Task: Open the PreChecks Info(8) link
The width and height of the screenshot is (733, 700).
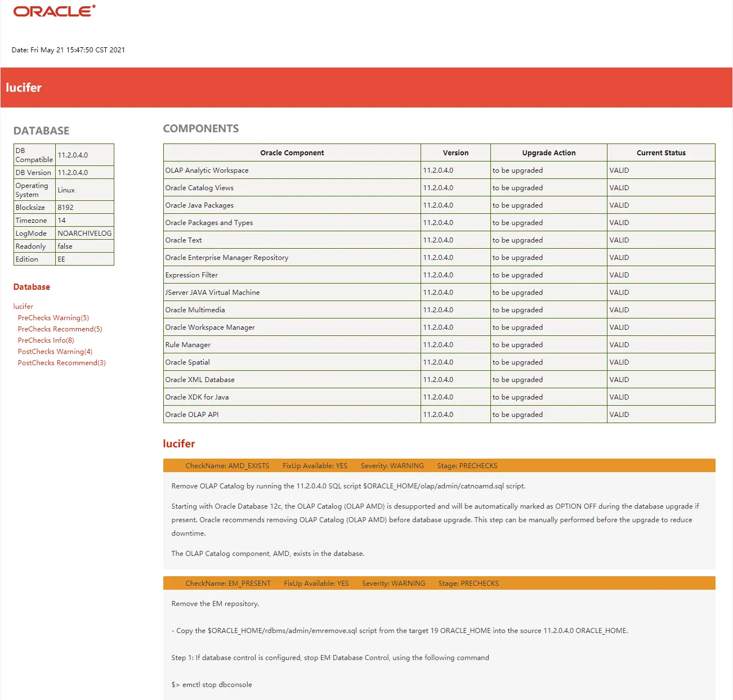Action: (x=46, y=340)
